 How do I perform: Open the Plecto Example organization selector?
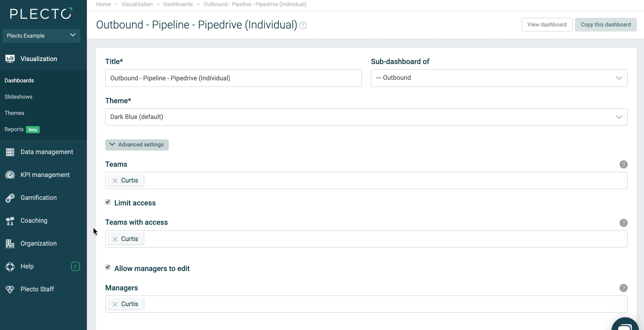tap(41, 36)
